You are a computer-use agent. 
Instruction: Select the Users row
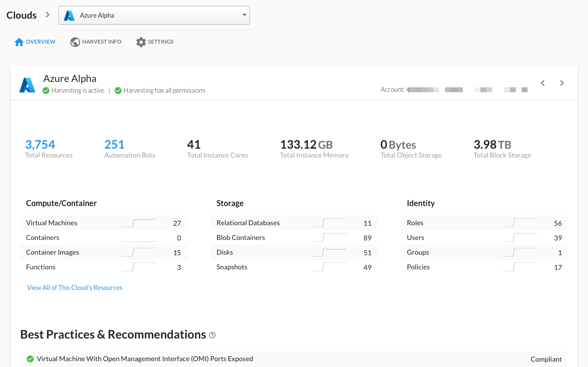click(484, 237)
